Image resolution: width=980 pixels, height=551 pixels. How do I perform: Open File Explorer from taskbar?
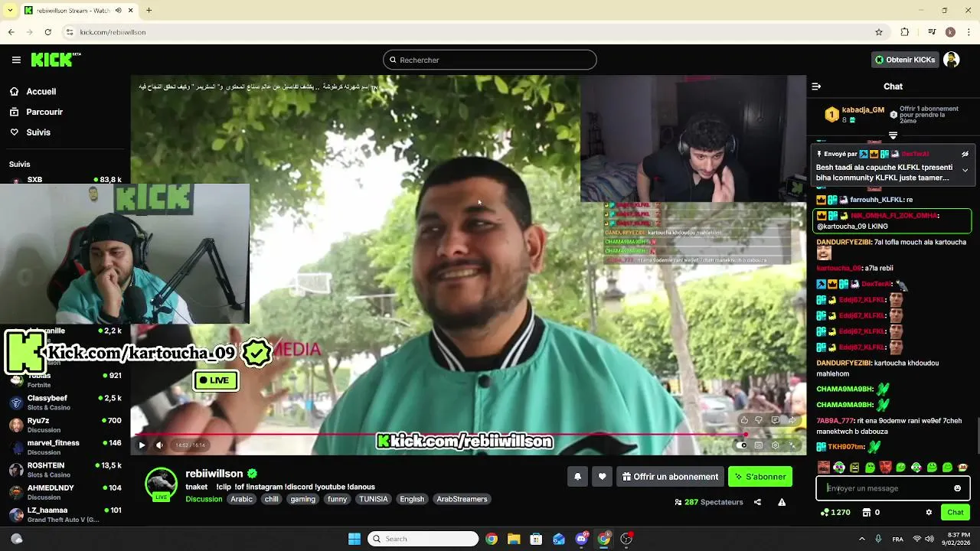pyautogui.click(x=514, y=539)
